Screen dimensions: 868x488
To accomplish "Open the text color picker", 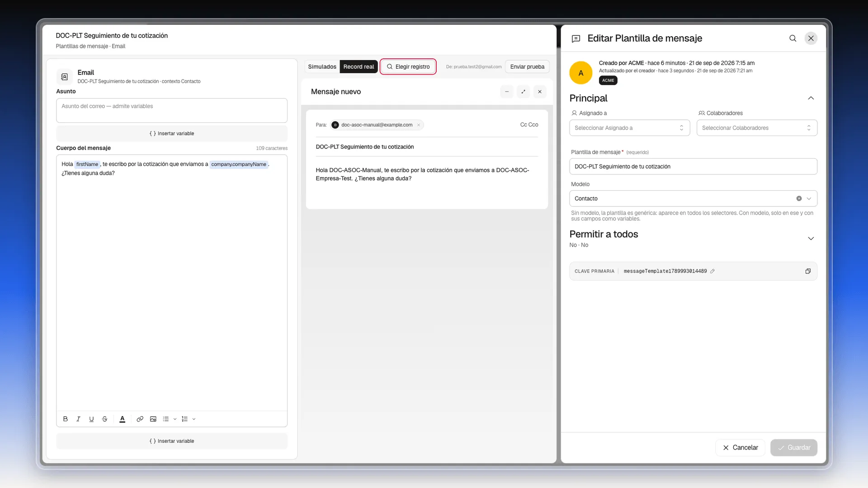I will 122,419.
